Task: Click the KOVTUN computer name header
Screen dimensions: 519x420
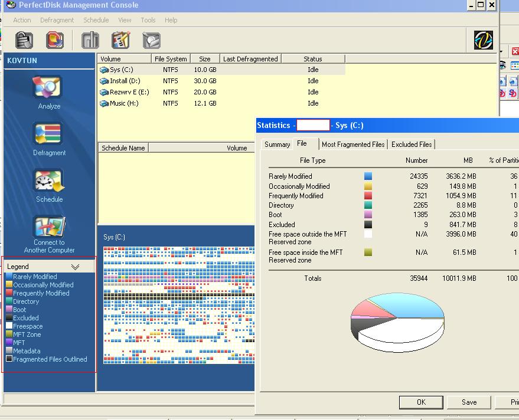Action: click(x=22, y=61)
